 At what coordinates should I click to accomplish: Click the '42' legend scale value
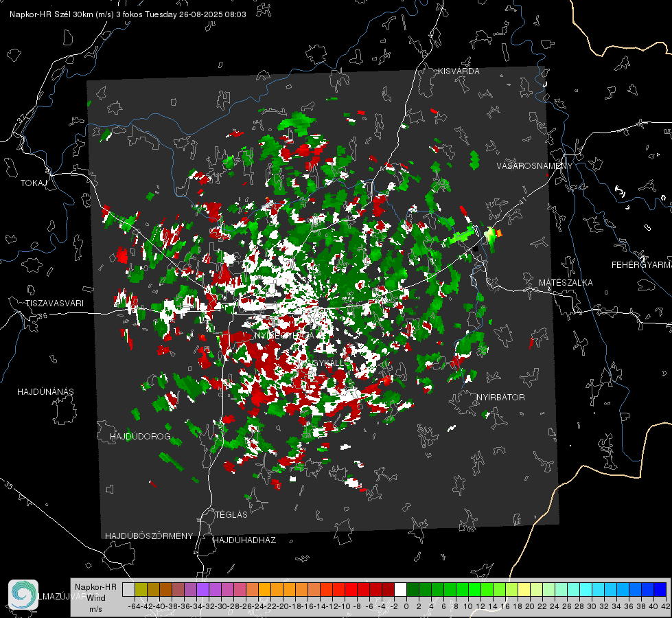tap(665, 606)
